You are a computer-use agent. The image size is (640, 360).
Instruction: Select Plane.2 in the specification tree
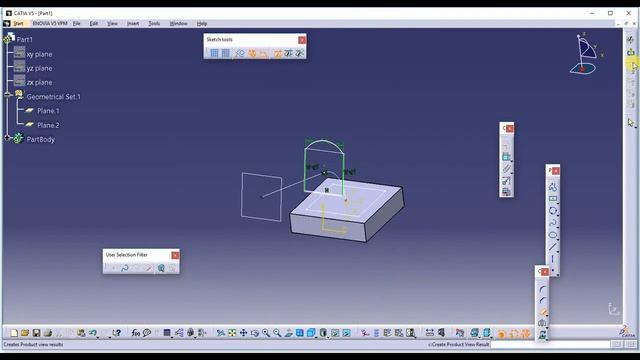coord(48,125)
